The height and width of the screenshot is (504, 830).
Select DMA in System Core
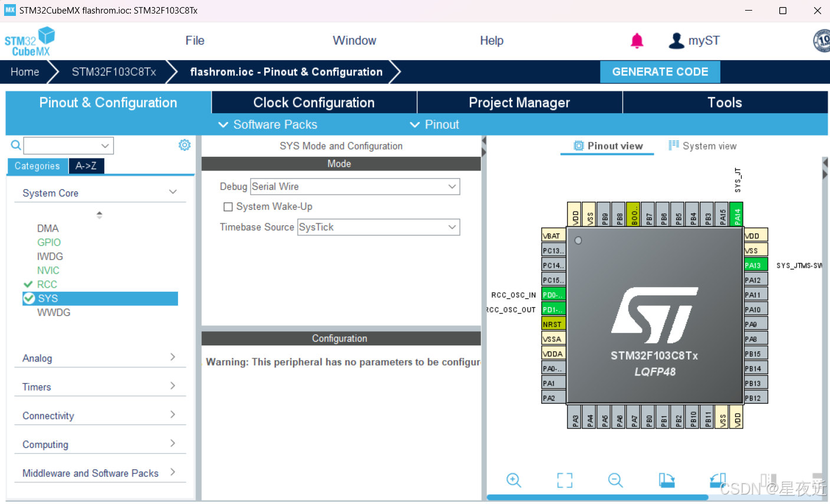(x=48, y=228)
